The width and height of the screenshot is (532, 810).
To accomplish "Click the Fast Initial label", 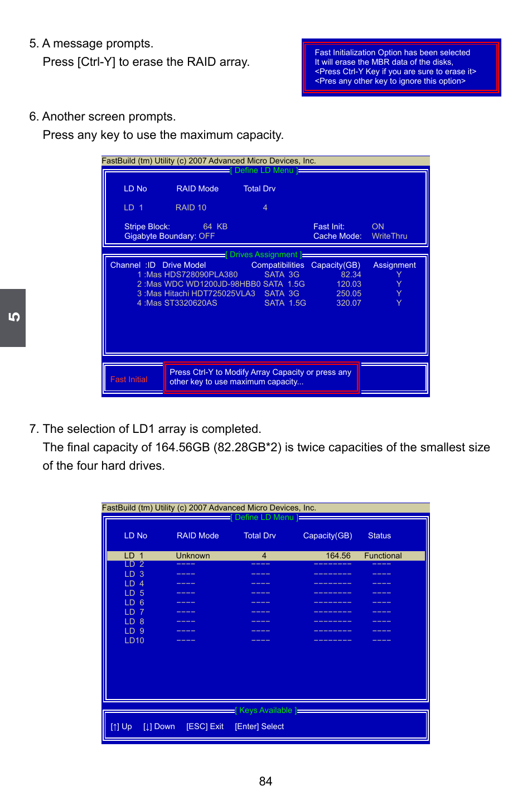I will [x=129, y=379].
